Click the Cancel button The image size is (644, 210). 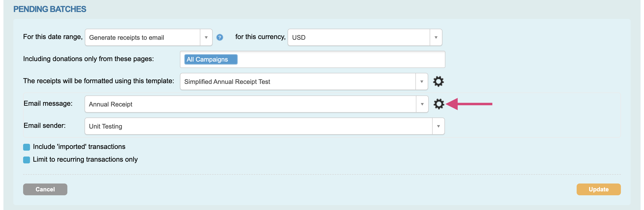tap(45, 189)
